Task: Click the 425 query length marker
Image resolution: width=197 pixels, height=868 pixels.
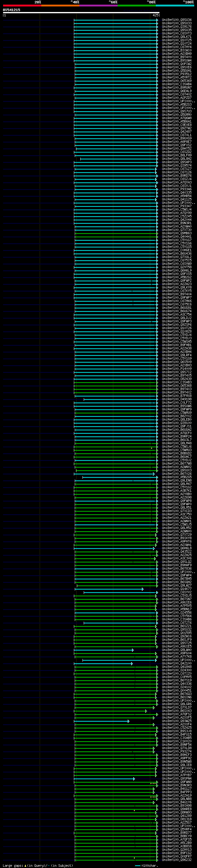Action: point(155,15)
